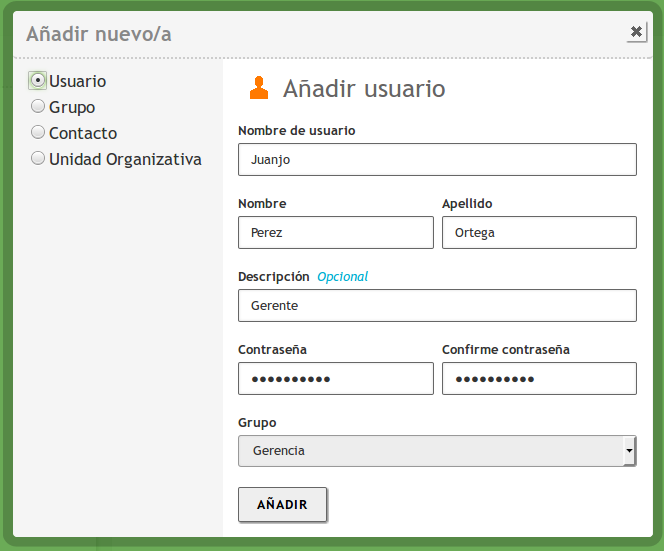Click the Añadir usuario heading text
Viewport: 664px width, 551px height.
[364, 89]
